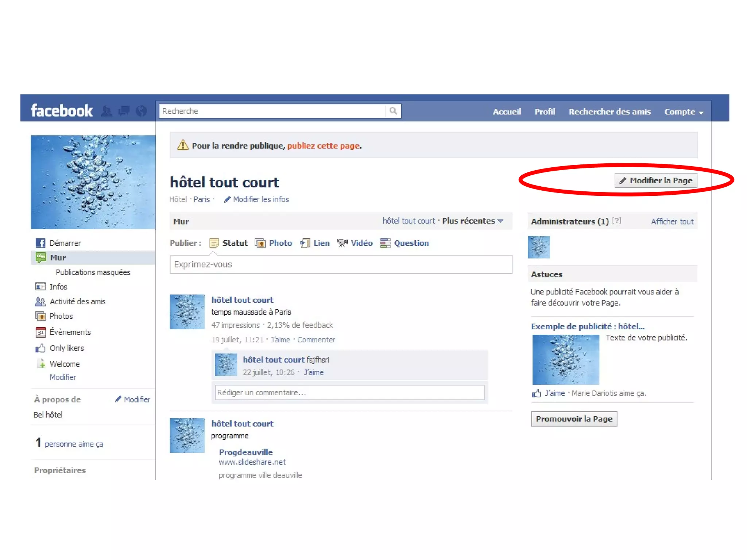The height and width of the screenshot is (560, 747).
Task: Click the Question poll icon
Action: pos(385,243)
